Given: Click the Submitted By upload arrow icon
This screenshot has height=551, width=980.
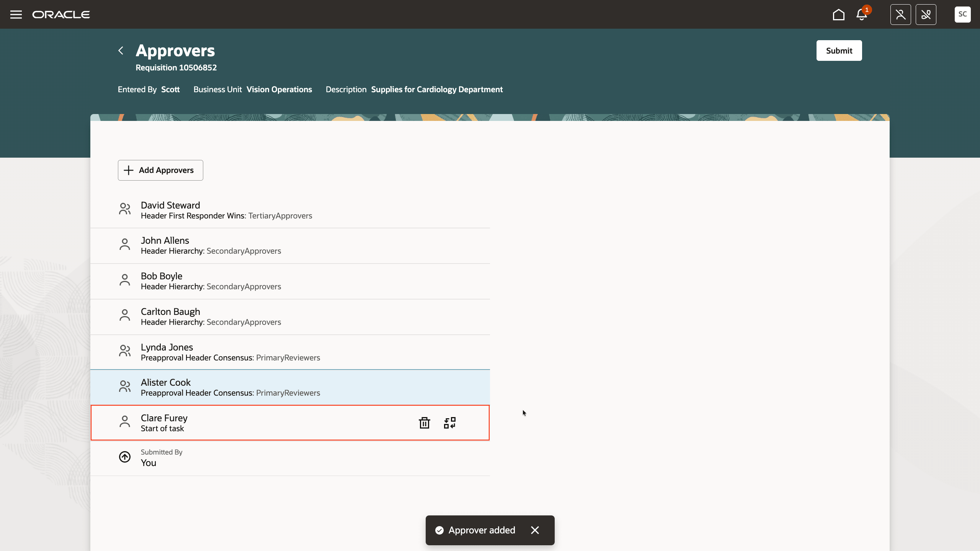Looking at the screenshot, I should [125, 457].
